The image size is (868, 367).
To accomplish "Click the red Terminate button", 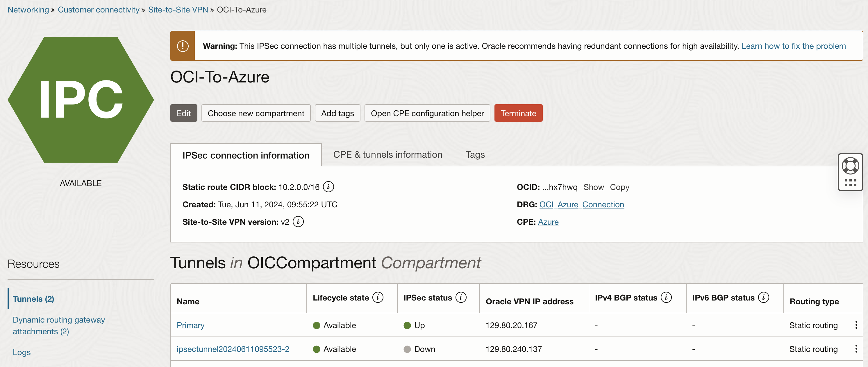I will (518, 113).
